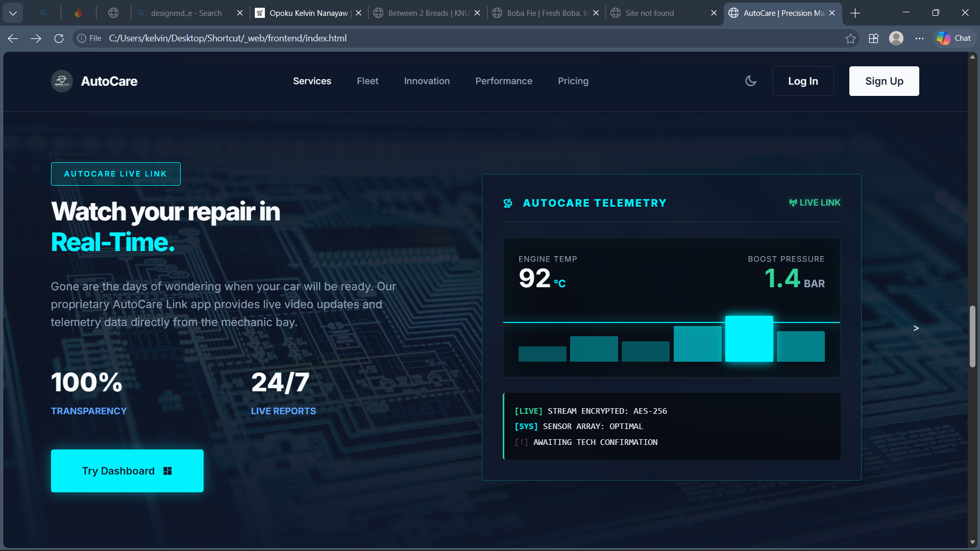Click the 1.4 BAR boost pressure value
This screenshot has height=551, width=980.
point(794,279)
